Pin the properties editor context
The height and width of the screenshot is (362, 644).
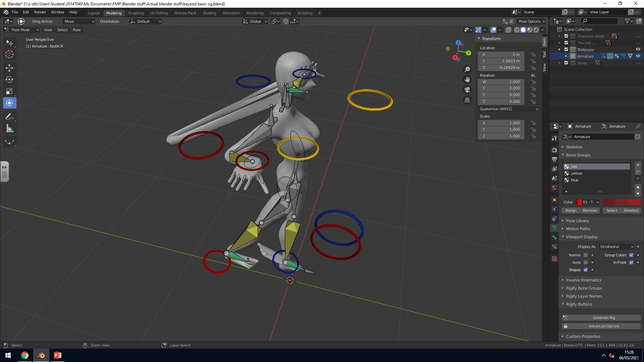click(638, 126)
